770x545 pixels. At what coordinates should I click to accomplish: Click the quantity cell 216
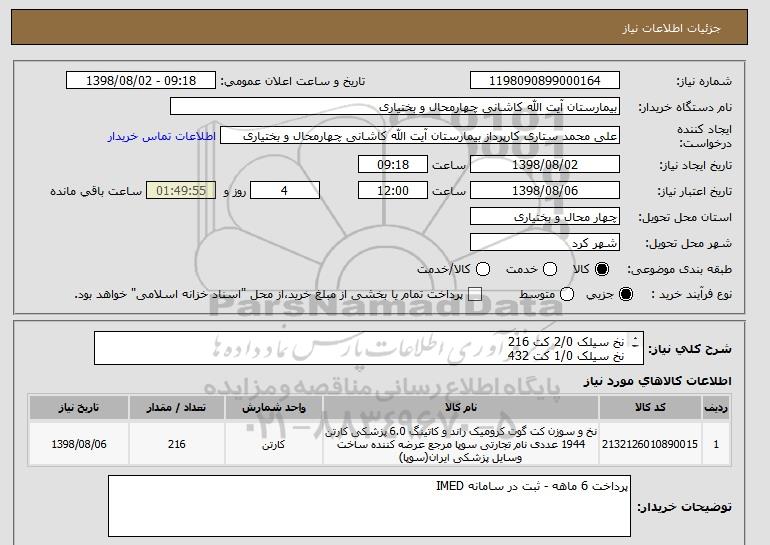pyautogui.click(x=176, y=444)
